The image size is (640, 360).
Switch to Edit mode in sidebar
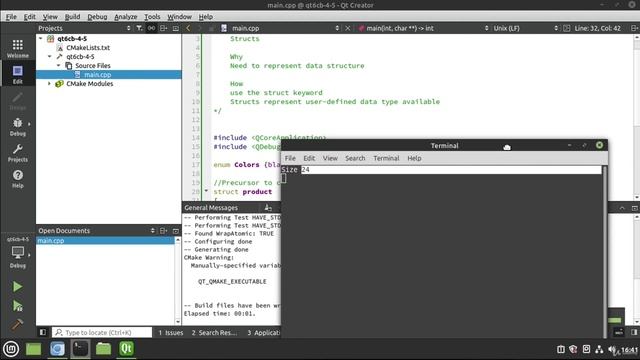18,74
